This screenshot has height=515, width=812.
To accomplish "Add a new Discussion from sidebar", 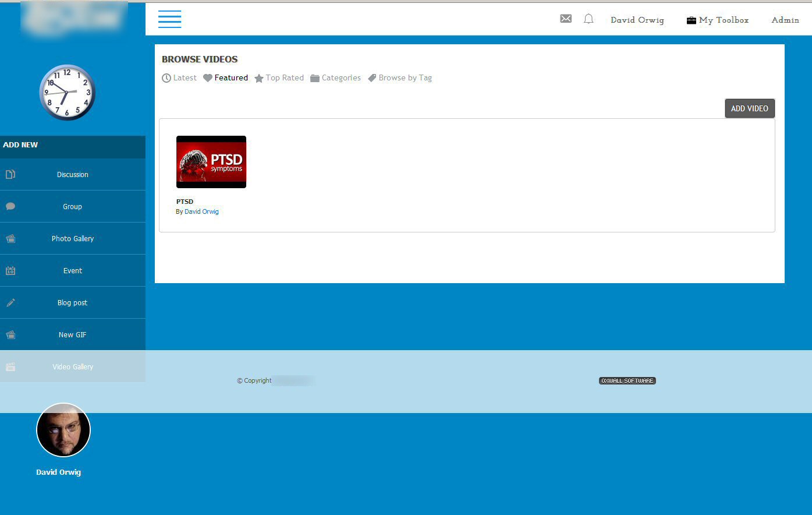I will coord(73,175).
